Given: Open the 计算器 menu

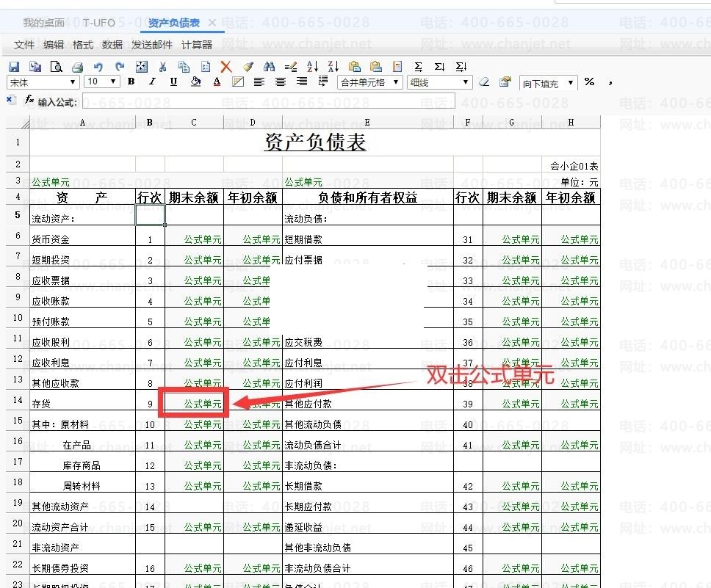Looking at the screenshot, I should [x=197, y=45].
